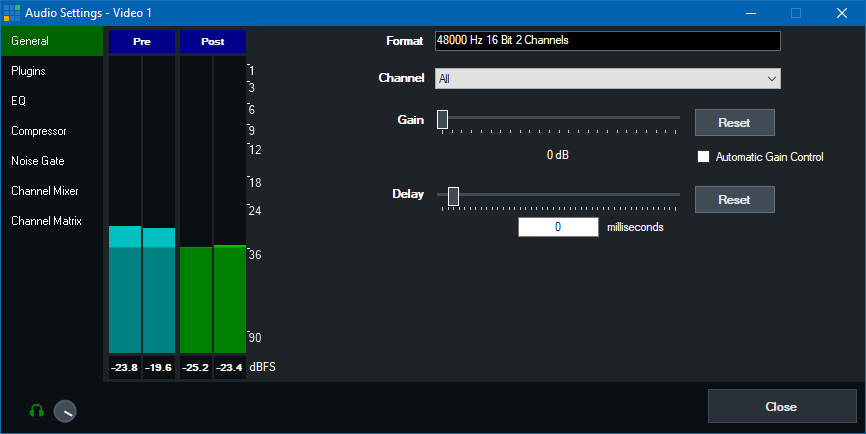Reset the Delay value
Viewport: 866px width, 434px height.
click(734, 200)
